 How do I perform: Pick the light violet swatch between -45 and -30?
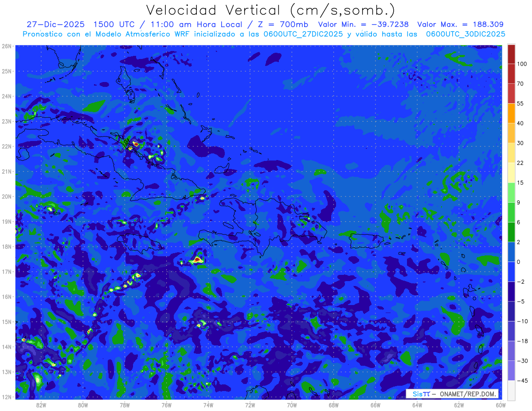[511, 370]
